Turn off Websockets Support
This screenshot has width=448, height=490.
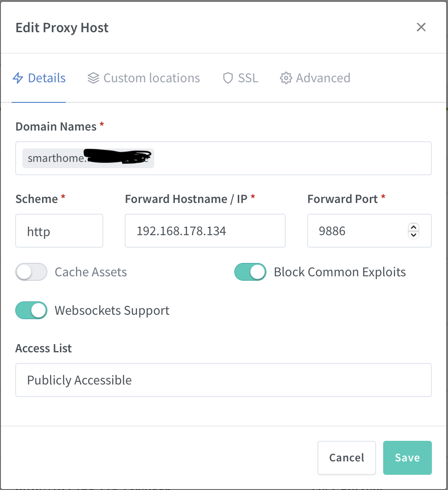coord(31,310)
